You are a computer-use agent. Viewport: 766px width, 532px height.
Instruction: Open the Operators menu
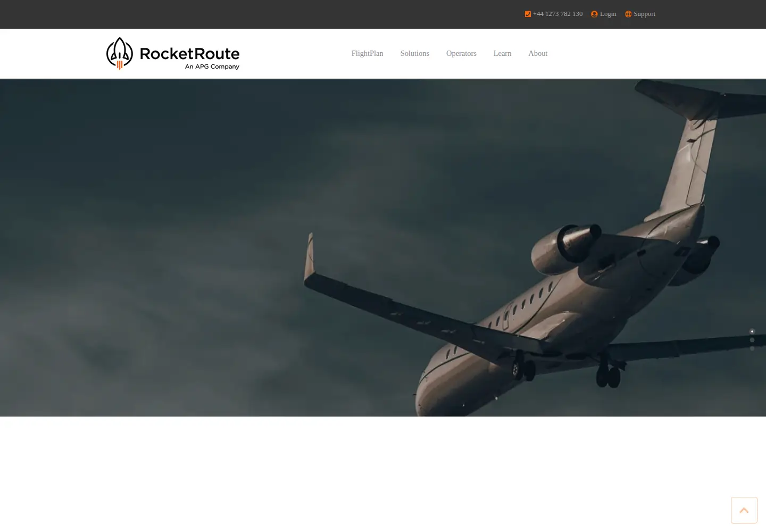[461, 53]
